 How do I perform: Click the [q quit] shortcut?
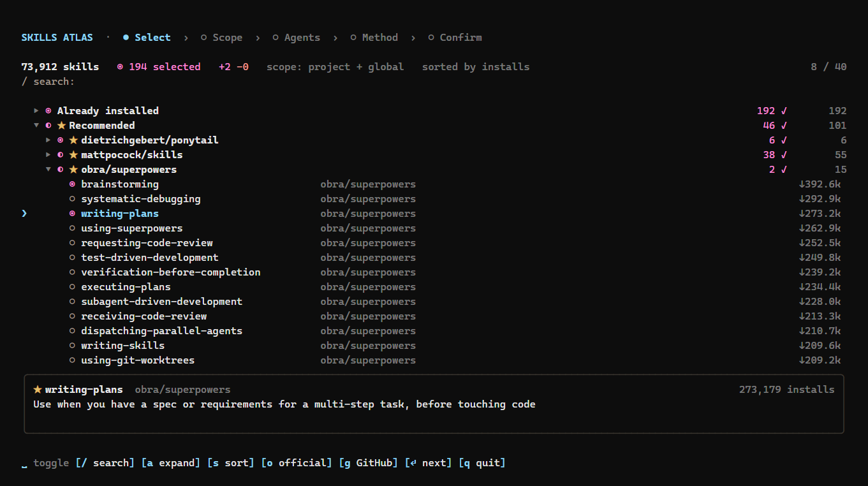click(x=482, y=463)
